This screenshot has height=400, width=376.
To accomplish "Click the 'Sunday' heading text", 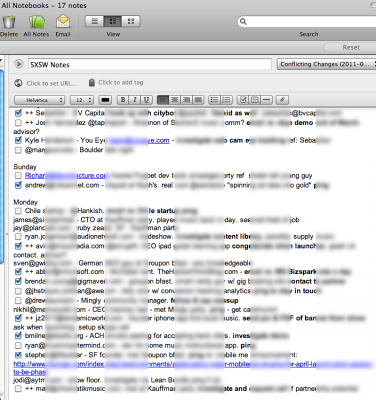I will (x=25, y=167).
